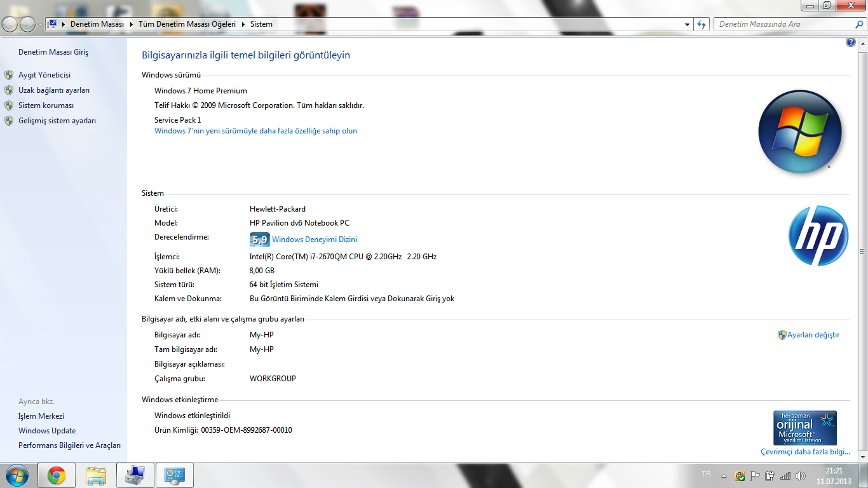868x488 pixels.
Task: Show hidden tray icons arrow
Action: pos(724,475)
